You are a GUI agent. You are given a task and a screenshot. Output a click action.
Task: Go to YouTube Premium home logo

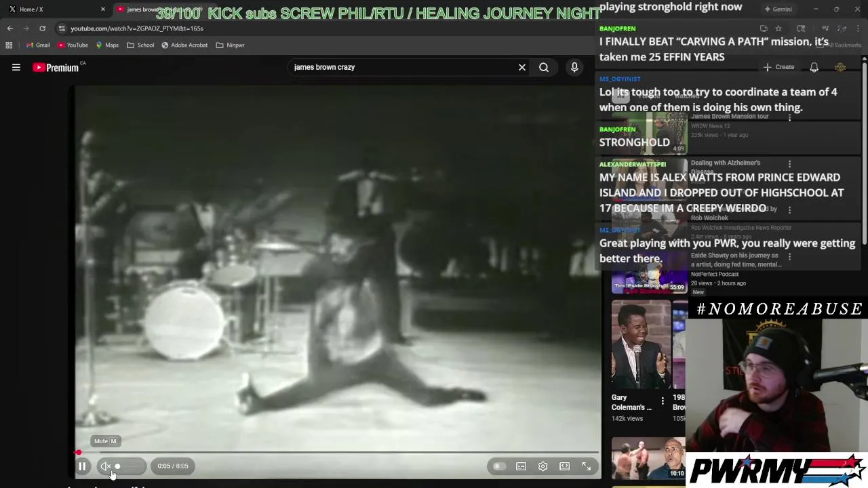pyautogui.click(x=56, y=67)
